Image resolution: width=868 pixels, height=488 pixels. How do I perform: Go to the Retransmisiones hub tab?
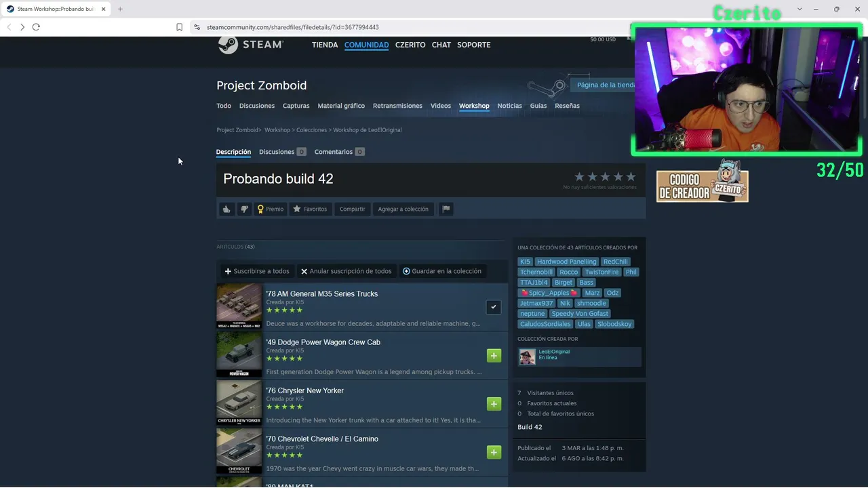pos(397,106)
